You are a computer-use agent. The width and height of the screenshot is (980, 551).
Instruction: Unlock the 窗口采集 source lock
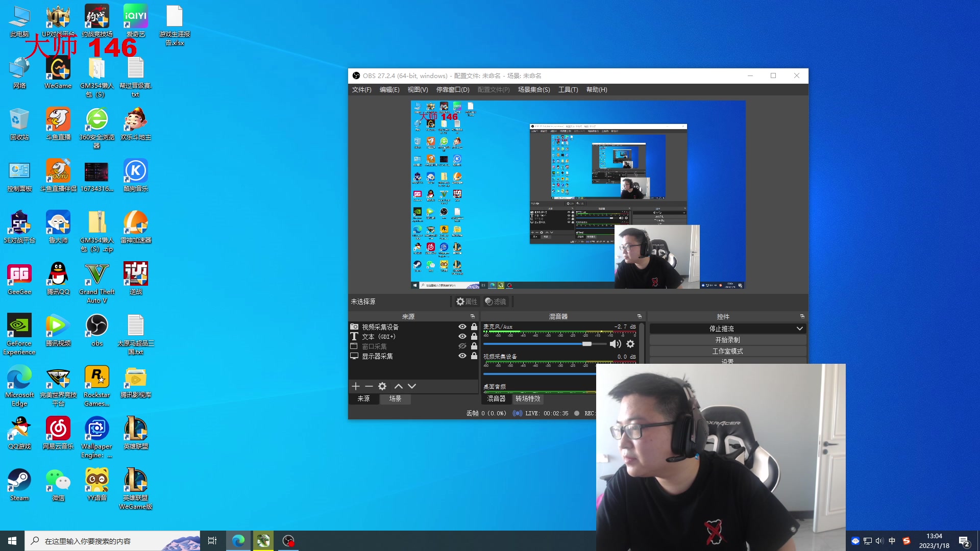tap(474, 346)
